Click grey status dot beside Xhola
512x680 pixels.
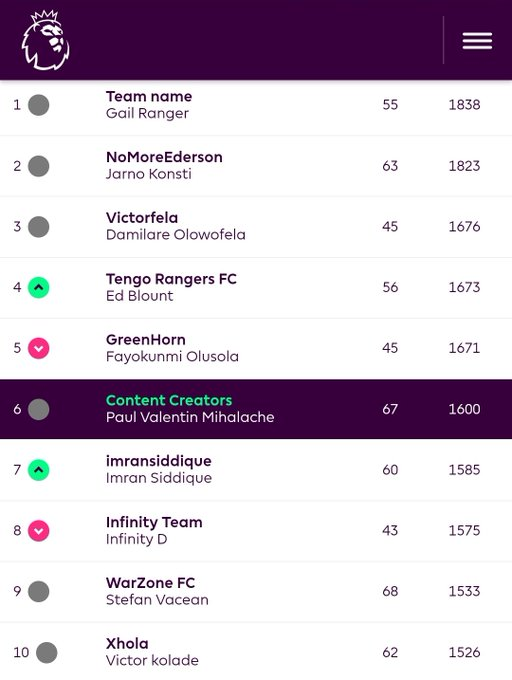pyautogui.click(x=46, y=653)
